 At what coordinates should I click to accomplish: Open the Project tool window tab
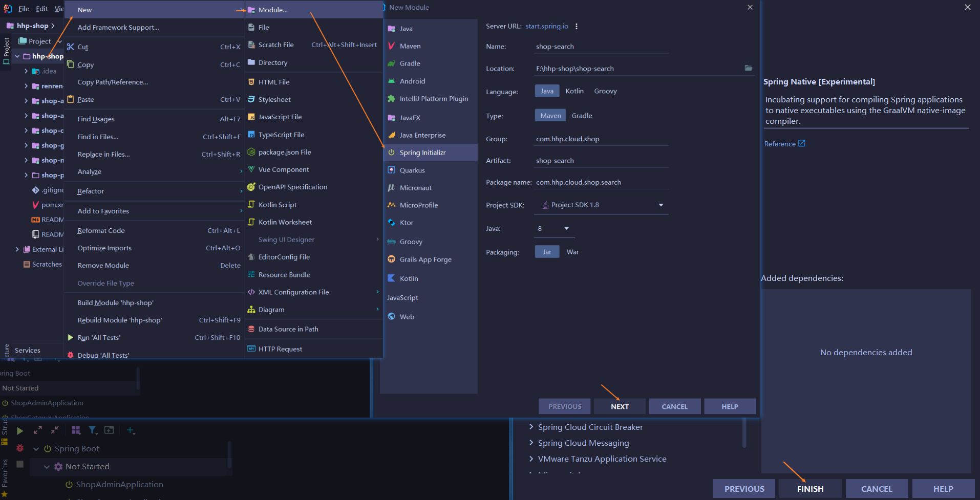click(6, 51)
